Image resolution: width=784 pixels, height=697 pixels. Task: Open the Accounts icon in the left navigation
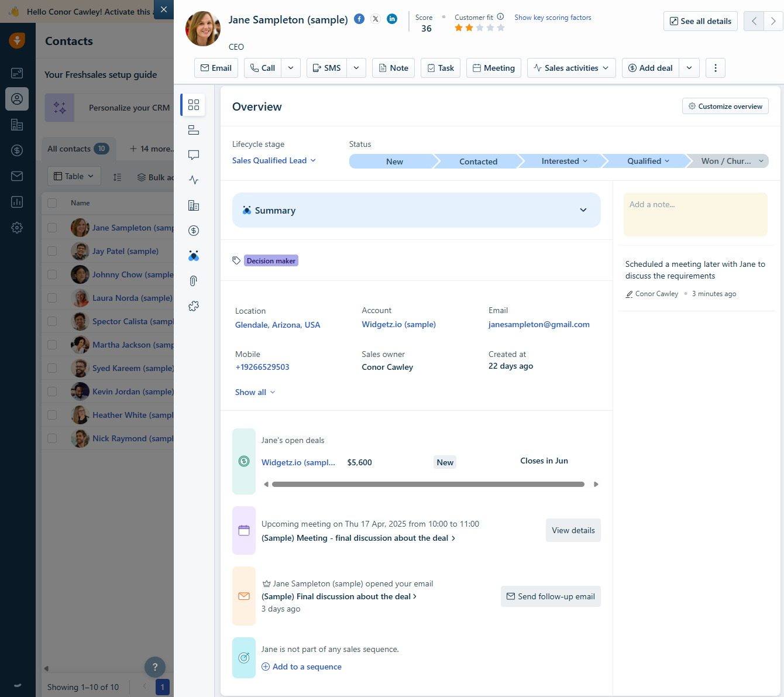[16, 125]
